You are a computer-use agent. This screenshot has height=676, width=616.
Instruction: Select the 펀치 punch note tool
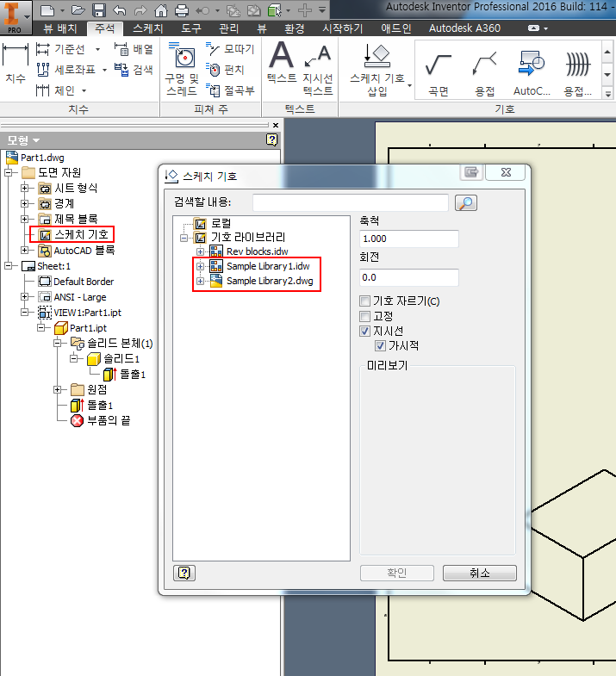tap(226, 70)
